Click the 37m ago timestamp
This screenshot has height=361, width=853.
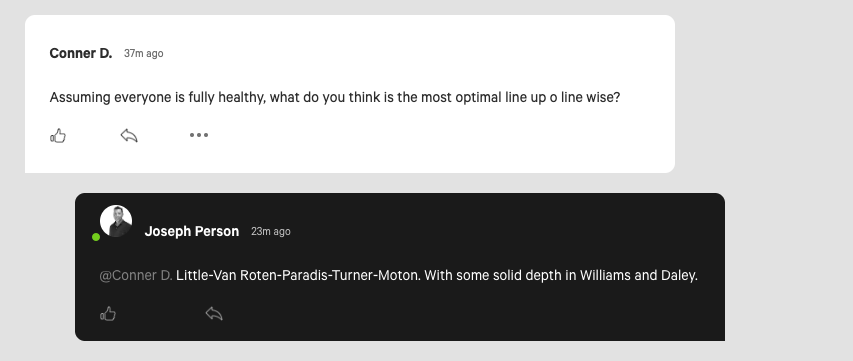[x=144, y=53]
